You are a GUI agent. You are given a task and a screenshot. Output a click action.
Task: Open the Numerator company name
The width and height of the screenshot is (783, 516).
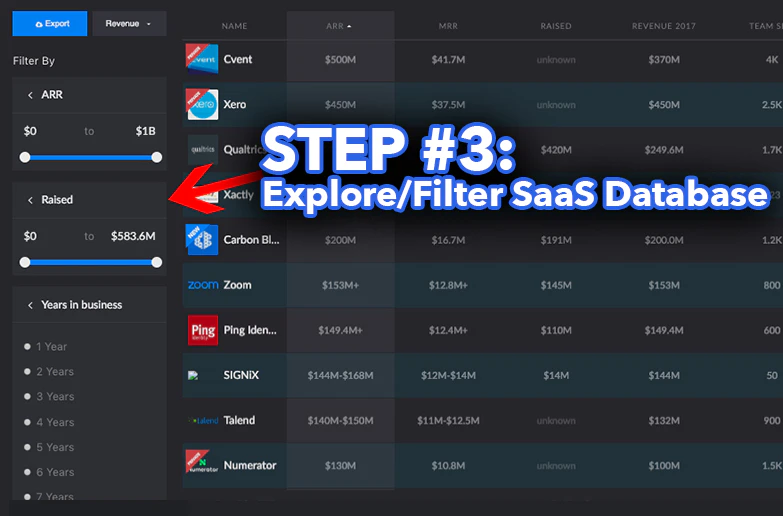(250, 466)
